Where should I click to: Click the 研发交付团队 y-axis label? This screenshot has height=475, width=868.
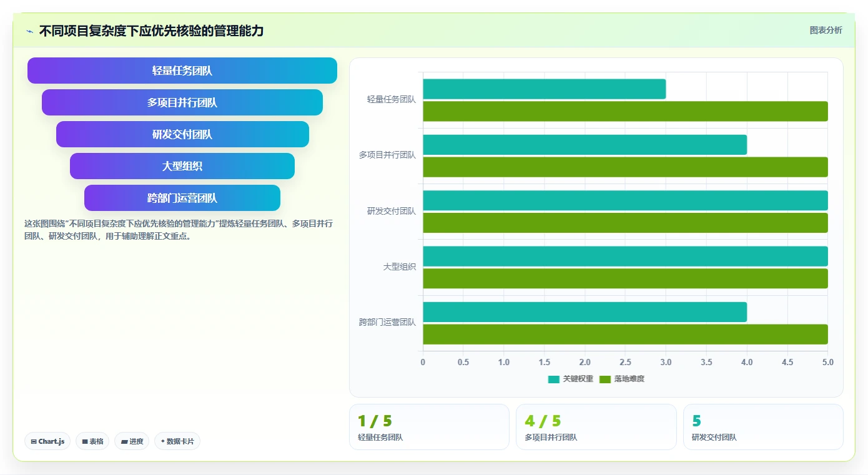coord(392,211)
